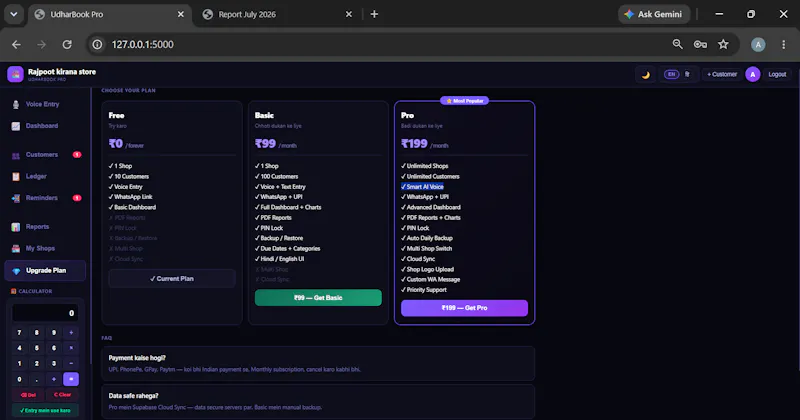Image resolution: width=800 pixels, height=420 pixels.
Task: Tap calculator key 1
Action: tap(19, 364)
